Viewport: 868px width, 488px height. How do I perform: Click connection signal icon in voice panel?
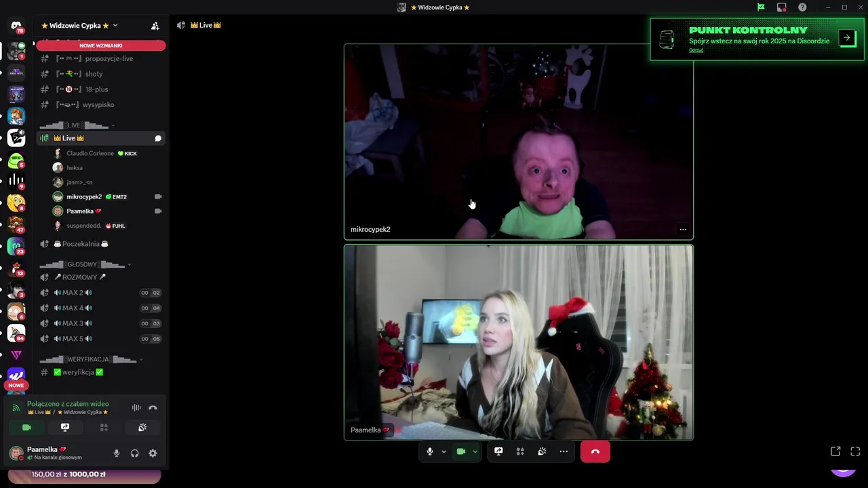point(16,408)
